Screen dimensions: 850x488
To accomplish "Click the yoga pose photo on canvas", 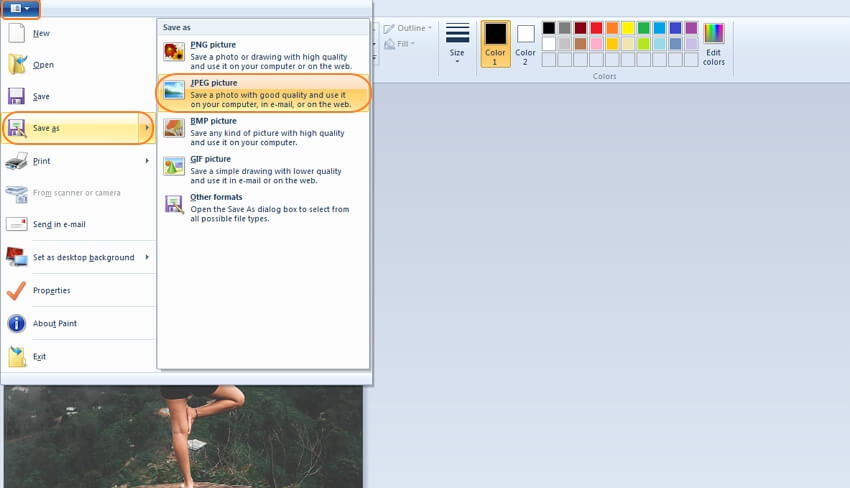I will point(184,437).
